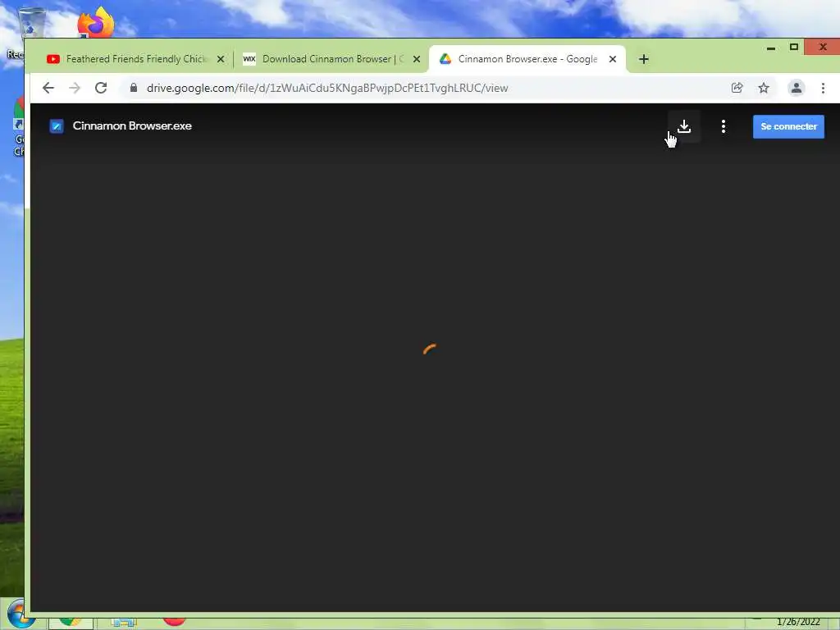This screenshot has width=840, height=630.
Task: Open Firefox desktop shortcut
Action: pos(95,22)
